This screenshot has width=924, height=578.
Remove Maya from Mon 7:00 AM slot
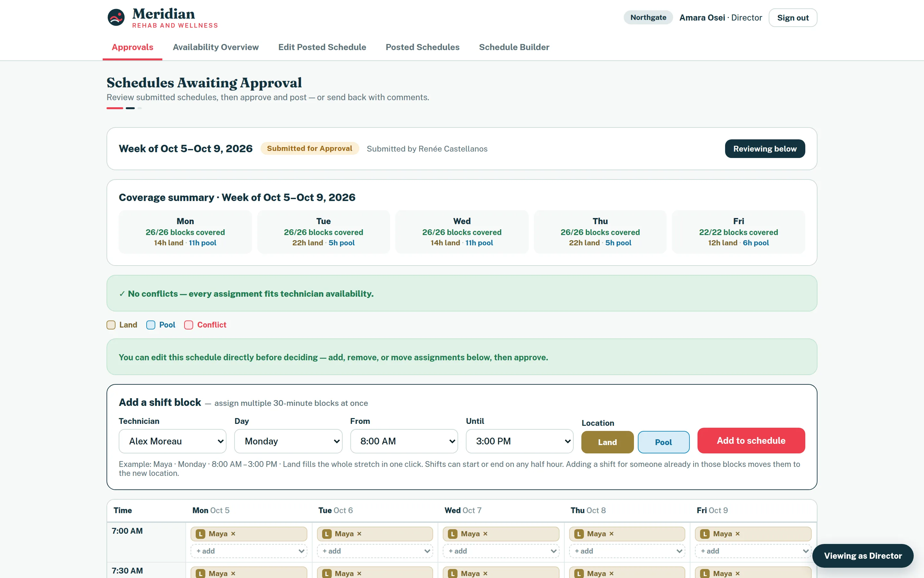pyautogui.click(x=233, y=534)
